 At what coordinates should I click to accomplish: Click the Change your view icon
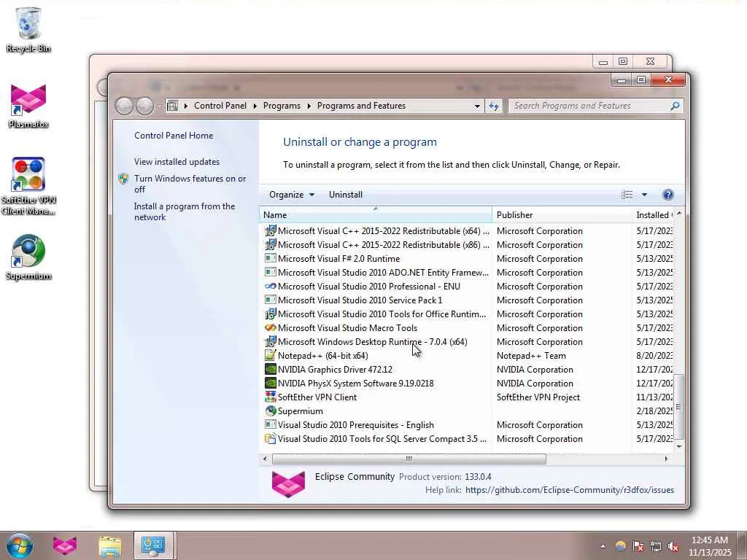coord(627,194)
